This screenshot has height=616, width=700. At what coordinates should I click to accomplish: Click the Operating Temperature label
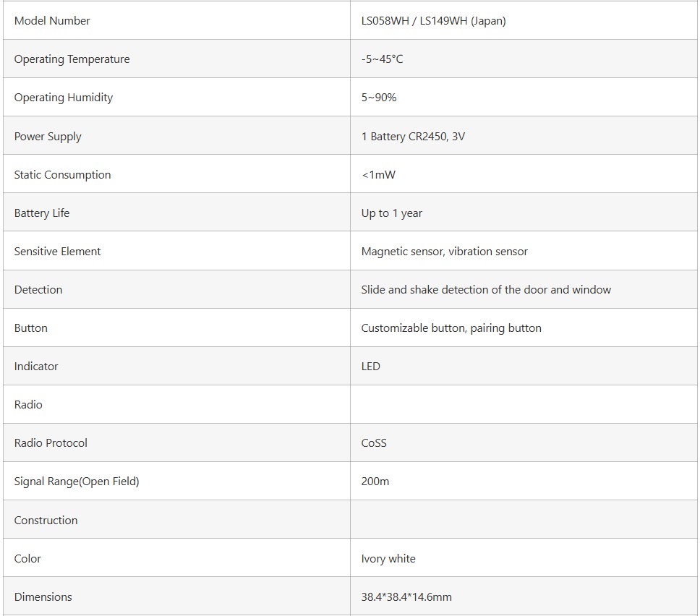coord(72,59)
